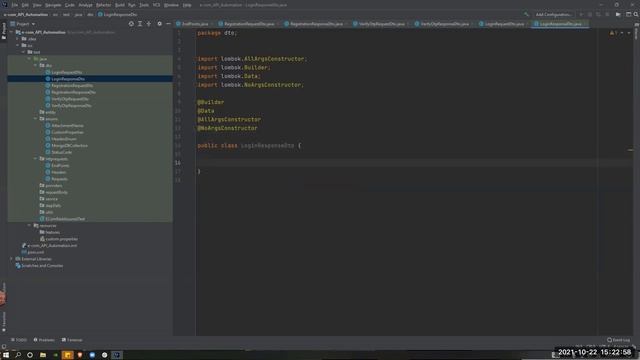Open the Project tool window stripe button
The width and height of the screenshot is (640, 360).
click(x=4, y=31)
